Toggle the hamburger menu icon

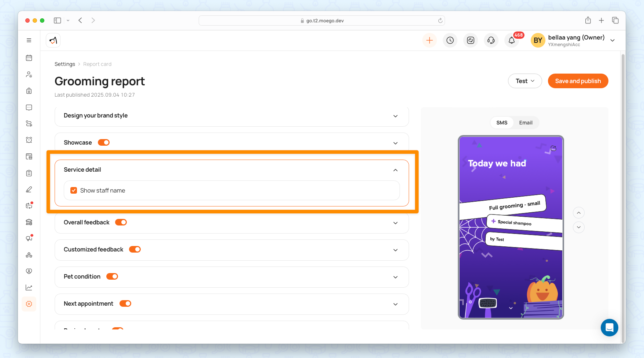[x=29, y=40]
